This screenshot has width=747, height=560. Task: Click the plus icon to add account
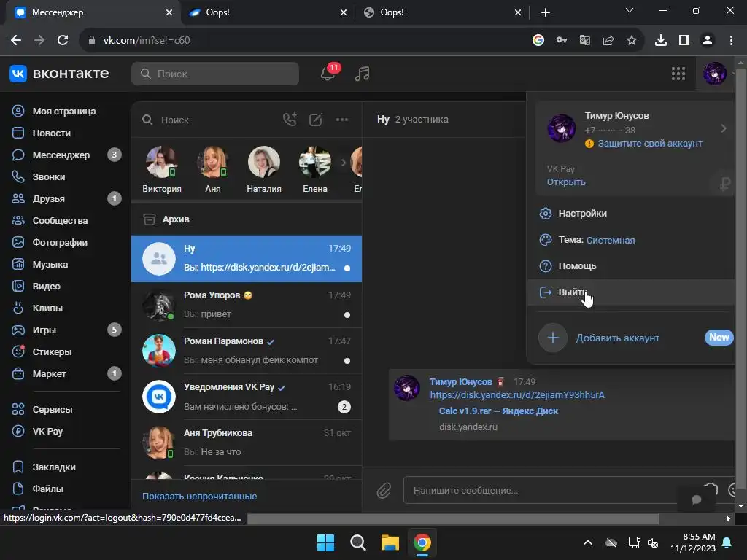(553, 338)
